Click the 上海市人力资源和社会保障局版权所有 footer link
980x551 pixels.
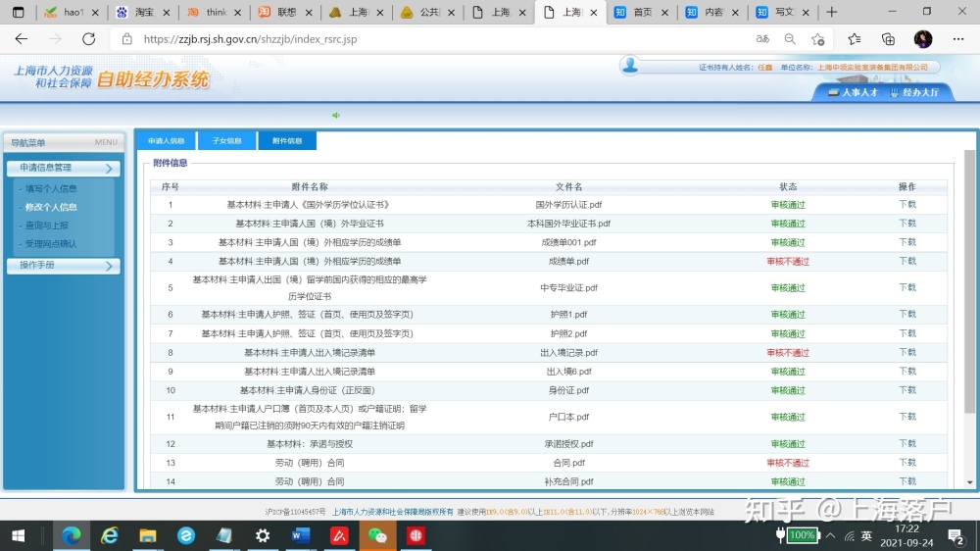point(392,512)
